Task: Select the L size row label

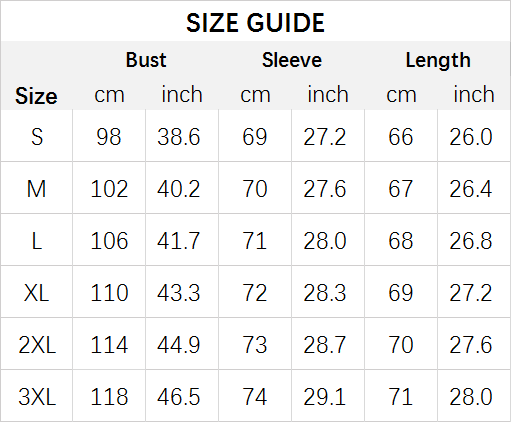Action: pos(37,241)
